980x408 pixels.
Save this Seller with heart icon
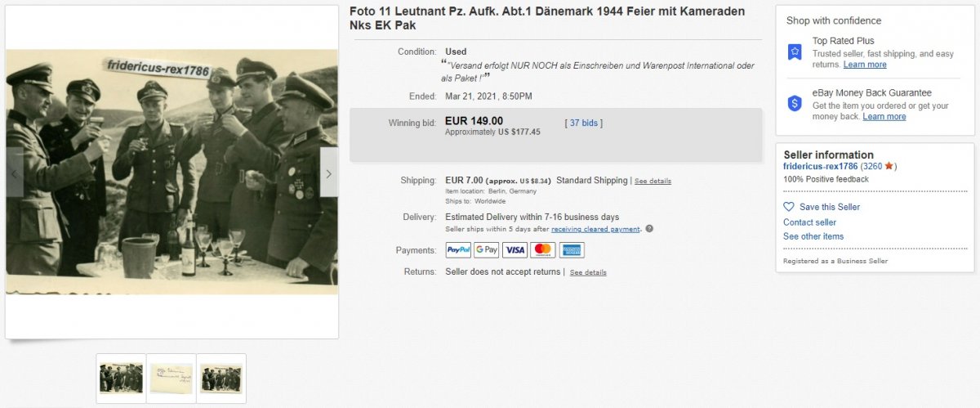tap(822, 207)
